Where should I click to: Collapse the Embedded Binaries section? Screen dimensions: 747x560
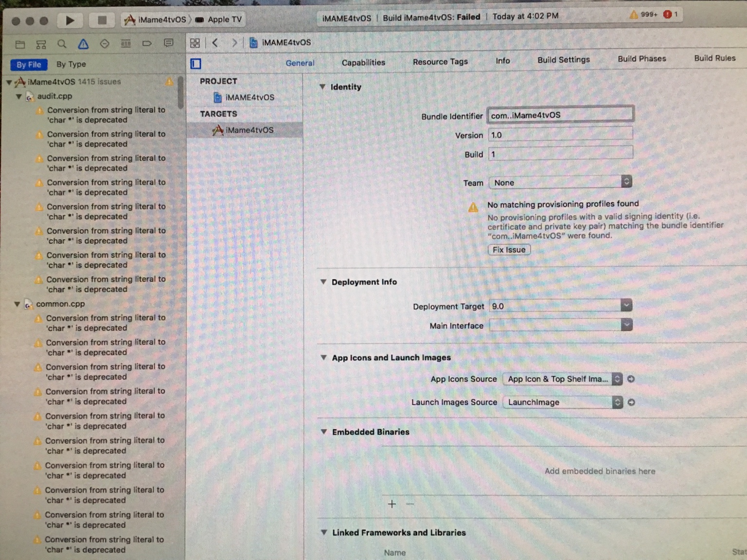coord(324,432)
